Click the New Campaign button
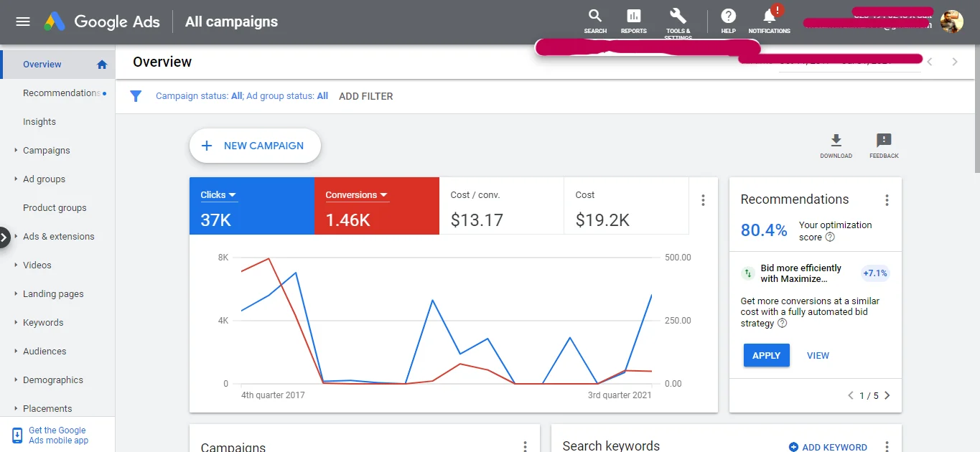The width and height of the screenshot is (980, 452). [x=255, y=146]
